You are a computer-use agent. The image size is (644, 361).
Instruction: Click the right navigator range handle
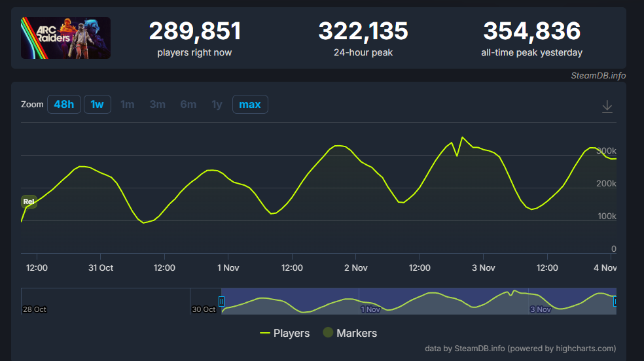[615, 301]
